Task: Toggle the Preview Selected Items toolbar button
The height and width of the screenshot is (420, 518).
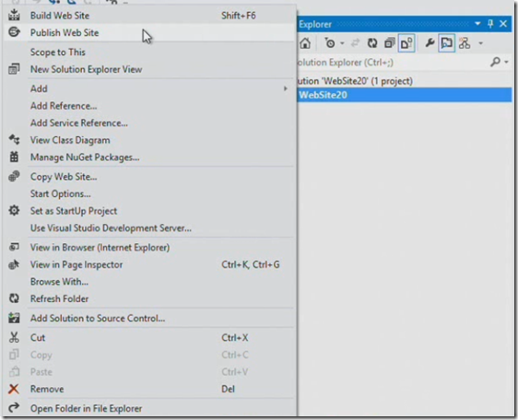Action: click(x=447, y=43)
